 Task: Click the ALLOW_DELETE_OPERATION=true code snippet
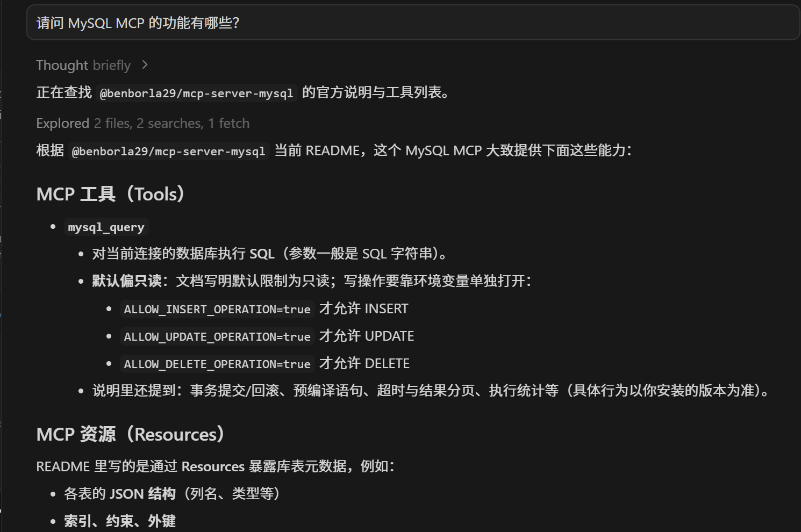click(217, 364)
